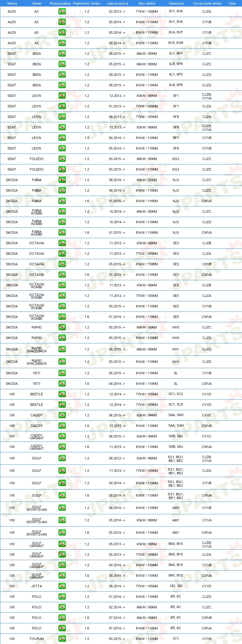This screenshot has height=644, width=242.
Task: Click the production date cell '02.2014 ->'
Action: coord(117,607)
